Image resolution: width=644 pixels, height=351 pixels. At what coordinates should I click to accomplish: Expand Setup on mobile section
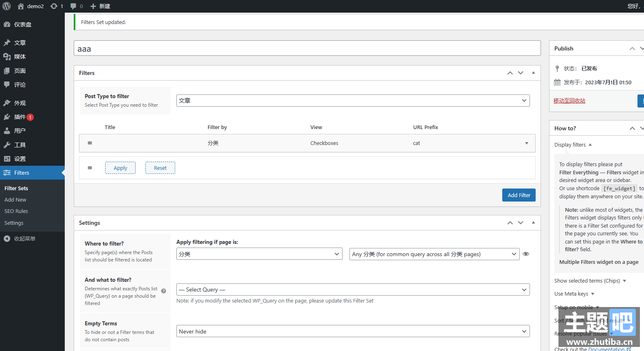[577, 307]
